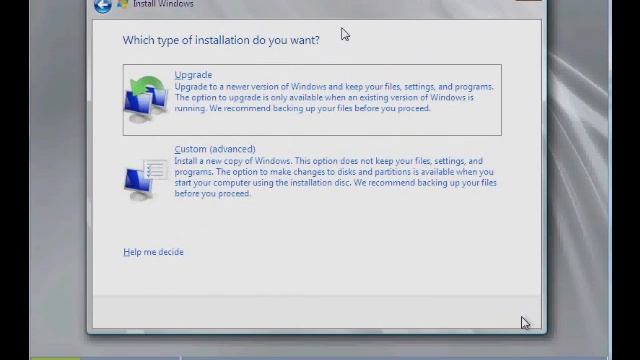Screen dimensions: 640x360
Task: Click the Custom install description paragraph
Action: pyautogui.click(x=335, y=177)
